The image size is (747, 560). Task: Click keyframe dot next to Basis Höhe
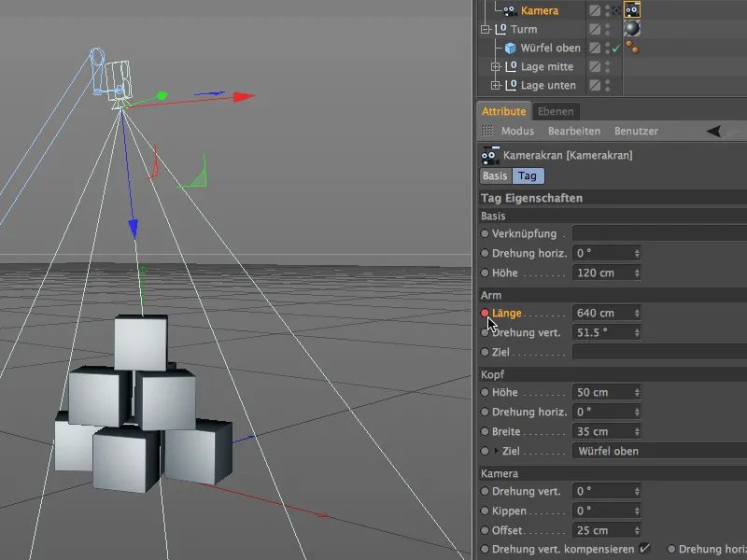(x=485, y=273)
